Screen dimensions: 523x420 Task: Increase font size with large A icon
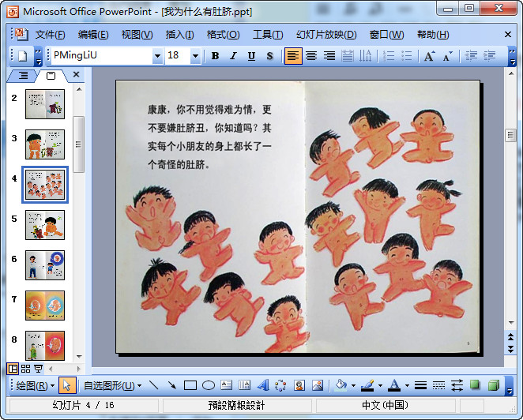coord(429,56)
